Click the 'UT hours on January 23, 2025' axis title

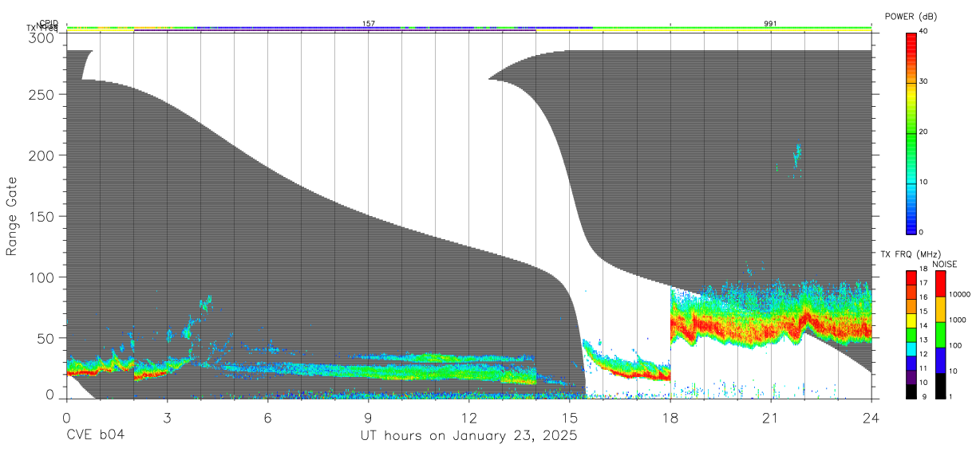468,435
